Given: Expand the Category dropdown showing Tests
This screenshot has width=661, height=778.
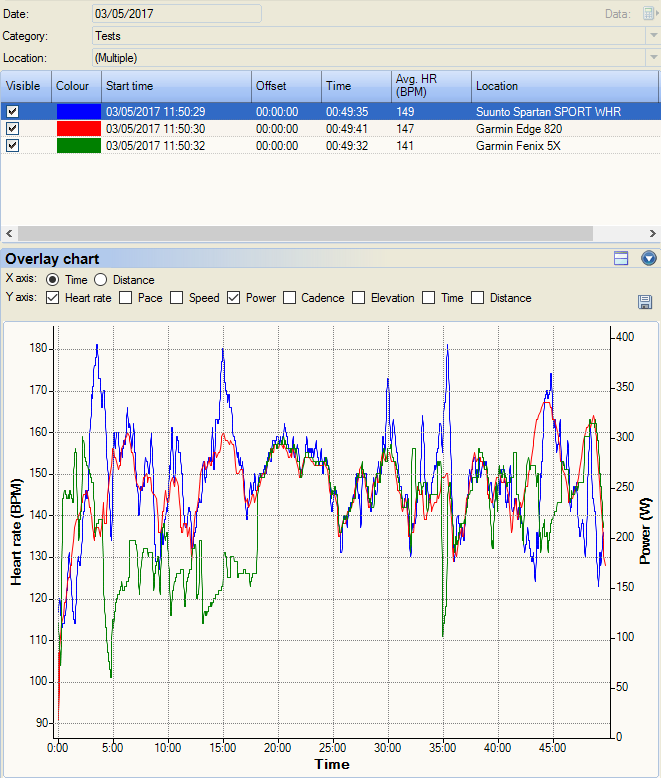Looking at the screenshot, I should point(652,36).
